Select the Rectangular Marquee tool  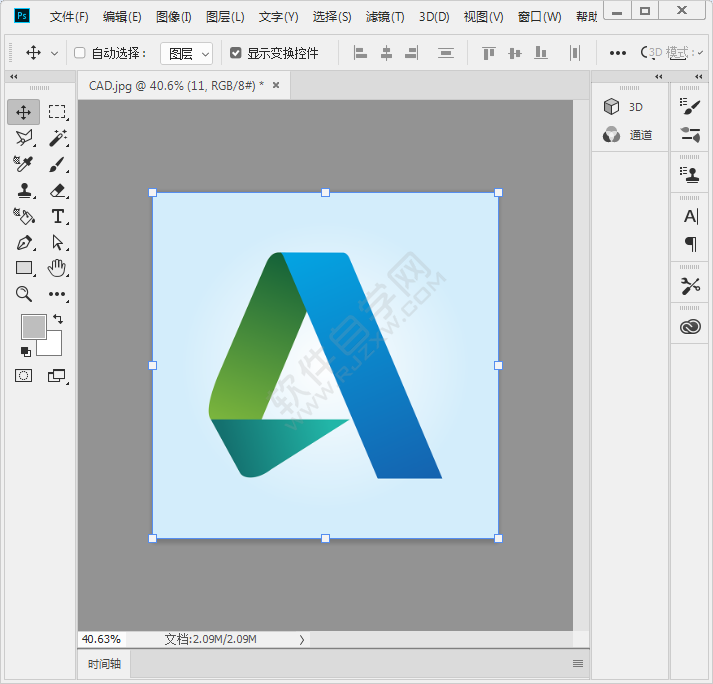pos(58,112)
